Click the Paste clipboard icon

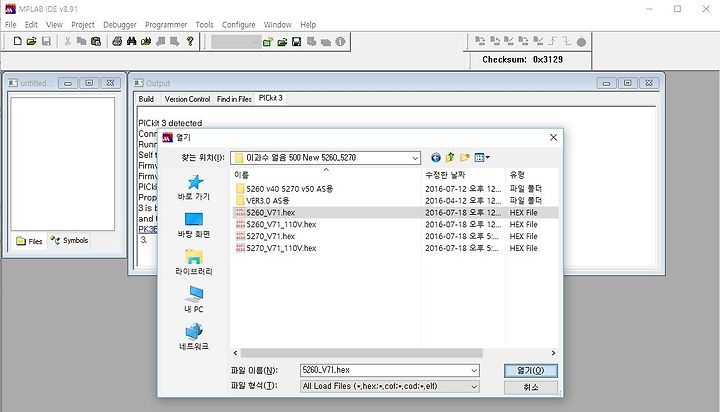pyautogui.click(x=96, y=41)
